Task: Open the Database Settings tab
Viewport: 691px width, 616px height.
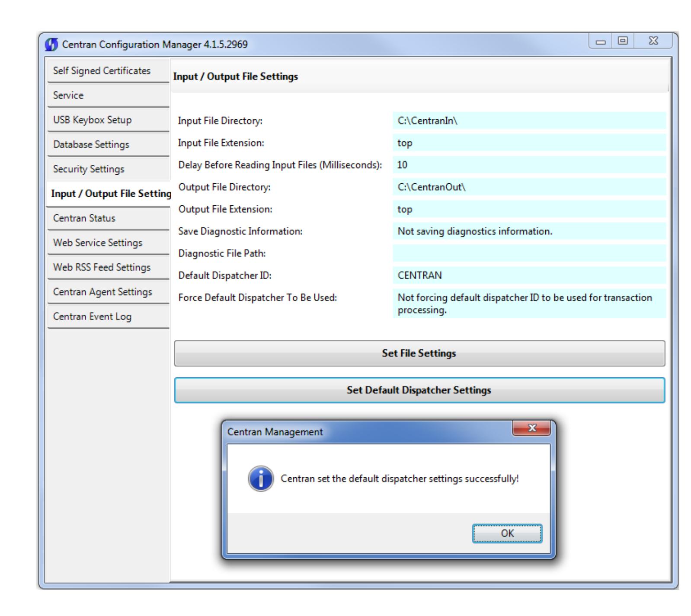Action: point(108,144)
